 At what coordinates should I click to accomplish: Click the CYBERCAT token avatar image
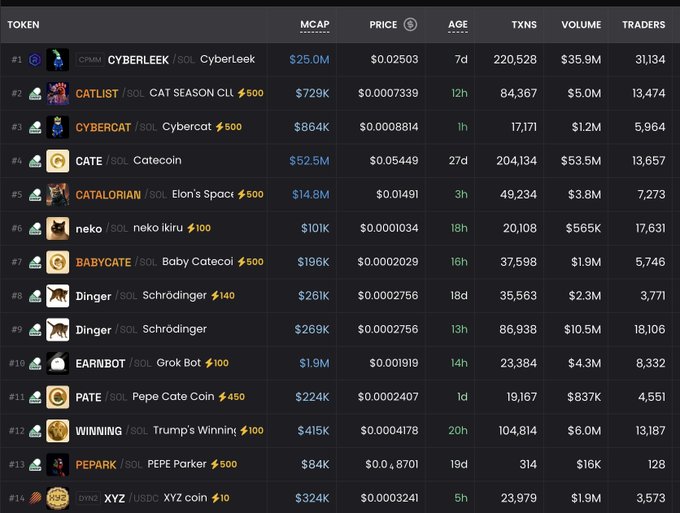(57, 127)
